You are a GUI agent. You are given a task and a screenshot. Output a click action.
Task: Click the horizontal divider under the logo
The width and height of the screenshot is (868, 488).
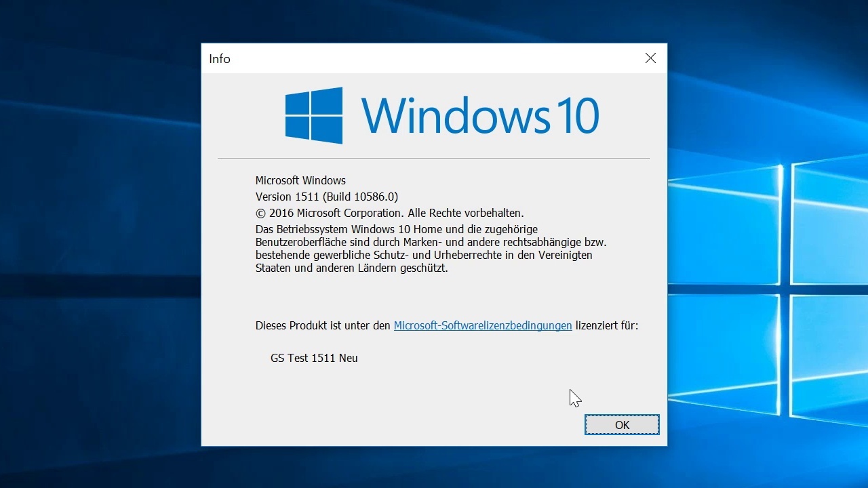point(433,158)
